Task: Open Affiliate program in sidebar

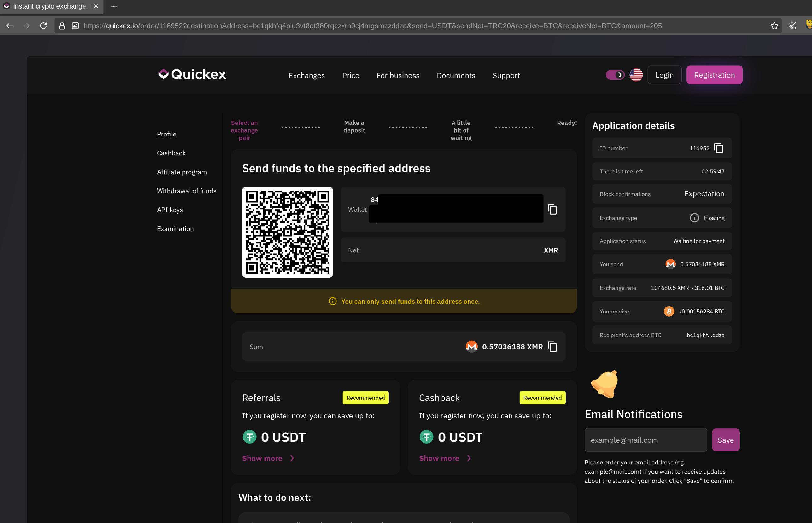Action: (x=182, y=172)
